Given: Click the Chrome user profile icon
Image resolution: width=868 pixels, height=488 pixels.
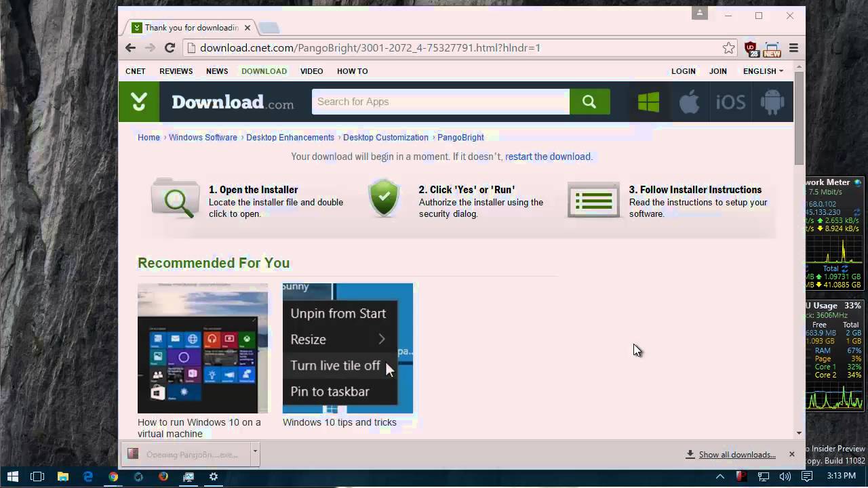Looking at the screenshot, I should click(700, 13).
